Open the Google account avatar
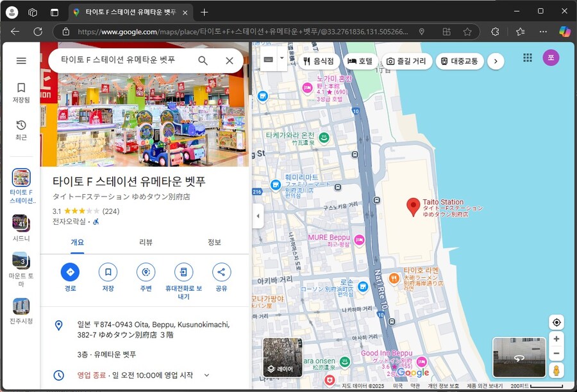577x392 pixels. (x=551, y=58)
